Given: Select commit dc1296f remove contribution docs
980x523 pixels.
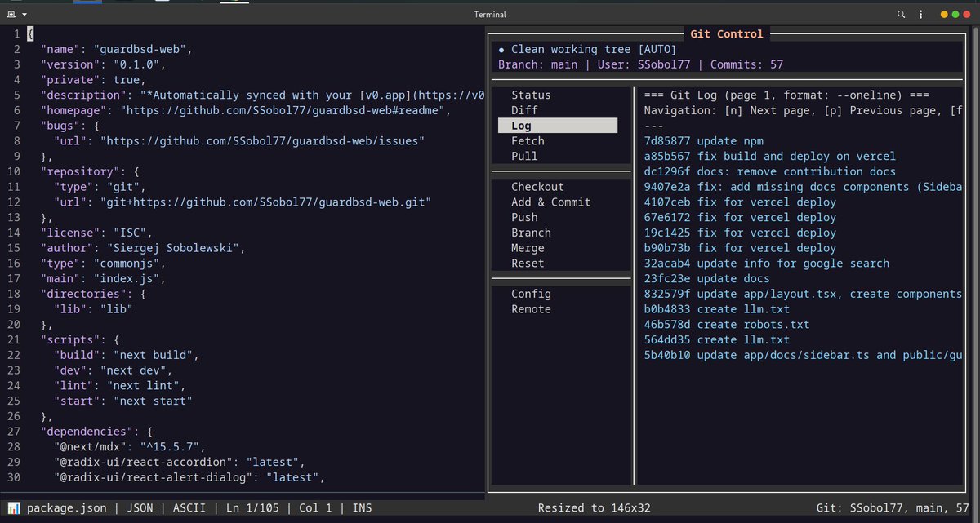Looking at the screenshot, I should [769, 171].
